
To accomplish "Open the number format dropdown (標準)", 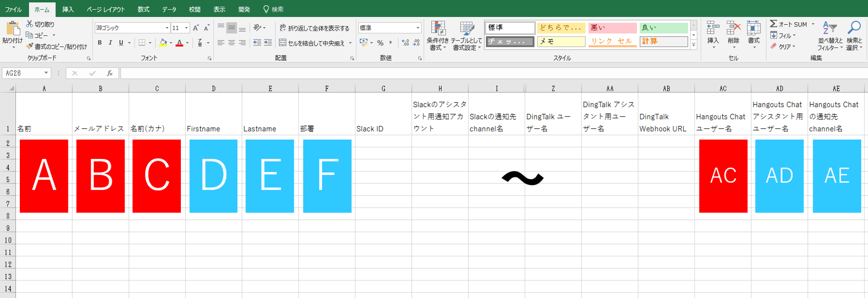I will [x=418, y=28].
